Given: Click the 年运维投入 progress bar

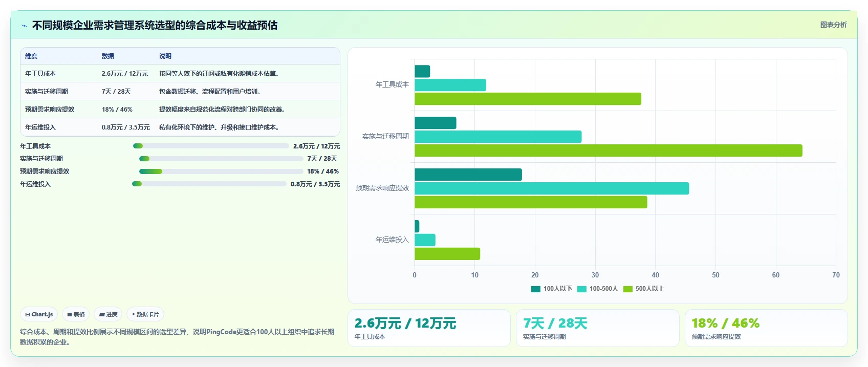Looking at the screenshot, I should 209,184.
